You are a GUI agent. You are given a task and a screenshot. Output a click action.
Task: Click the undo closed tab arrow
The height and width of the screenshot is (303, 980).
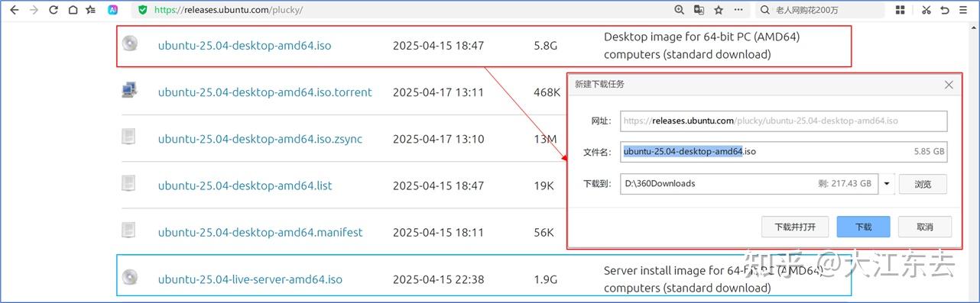pos(945,10)
